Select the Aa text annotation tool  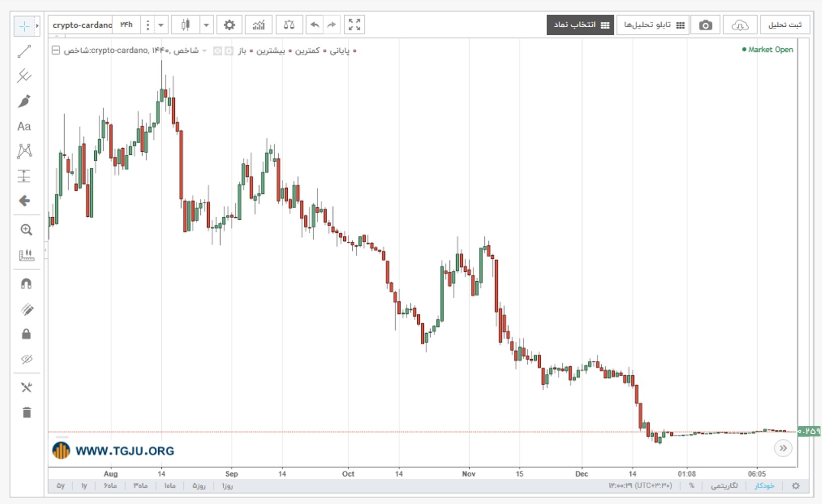tap(24, 127)
